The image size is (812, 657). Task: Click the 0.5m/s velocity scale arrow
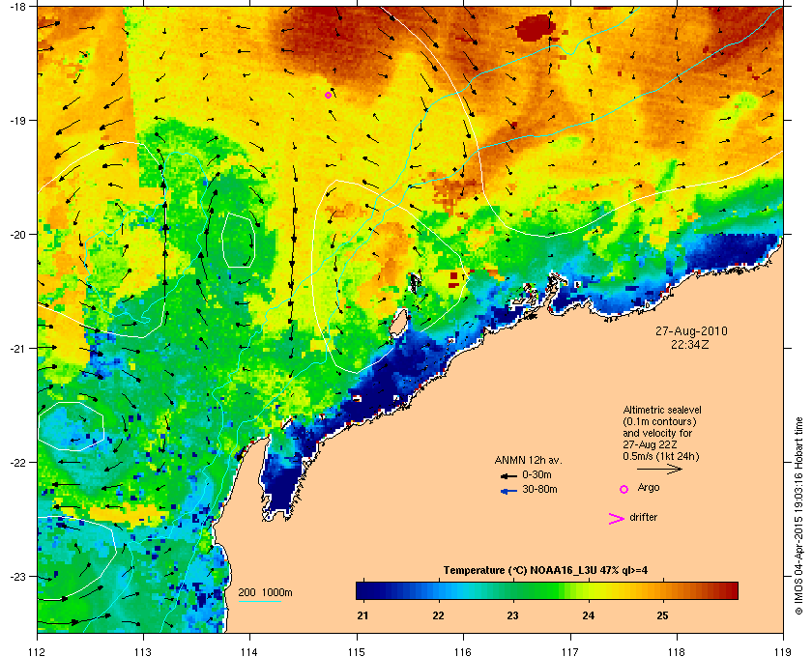tap(659, 469)
